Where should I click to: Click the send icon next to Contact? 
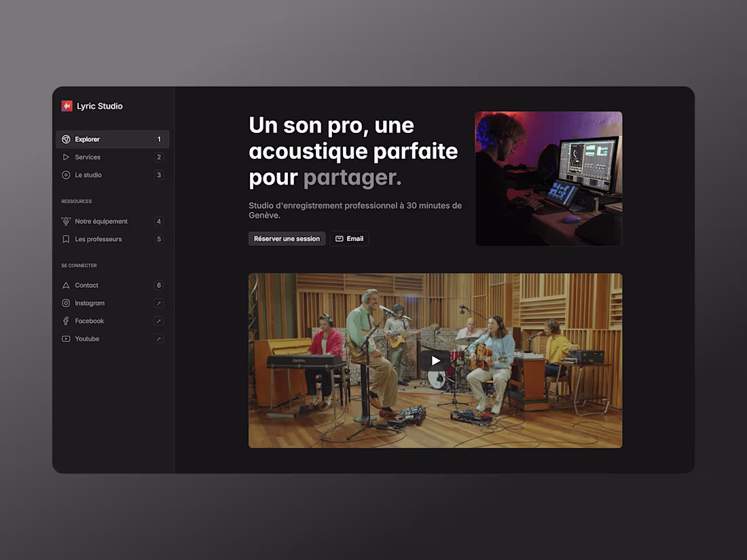coord(66,285)
